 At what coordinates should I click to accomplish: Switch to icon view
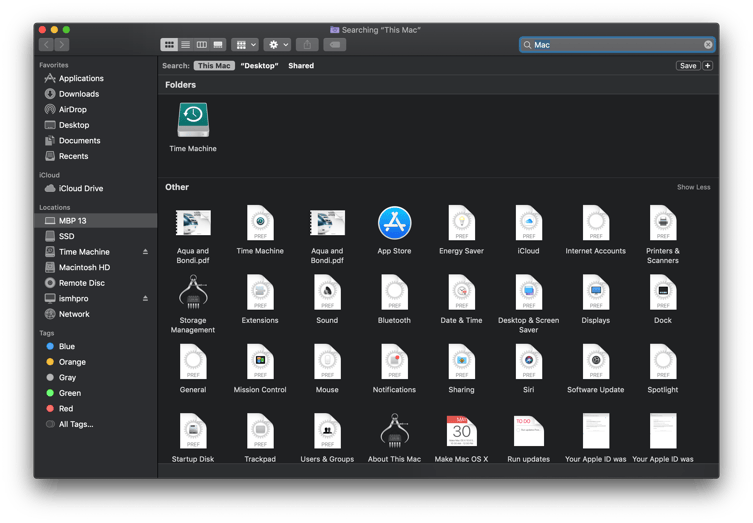click(x=169, y=45)
